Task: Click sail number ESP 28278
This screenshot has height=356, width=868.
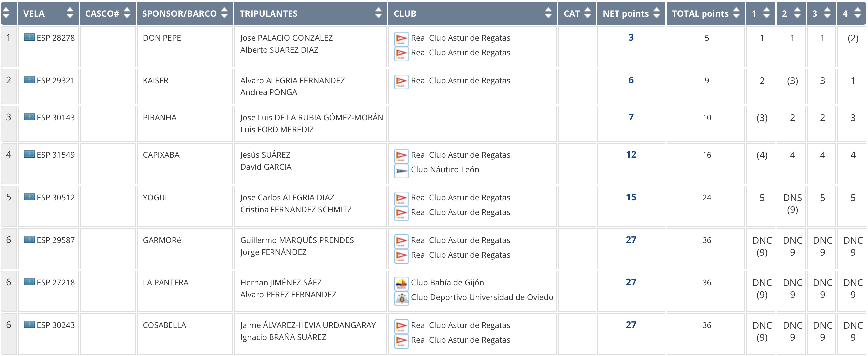Action: [x=55, y=38]
